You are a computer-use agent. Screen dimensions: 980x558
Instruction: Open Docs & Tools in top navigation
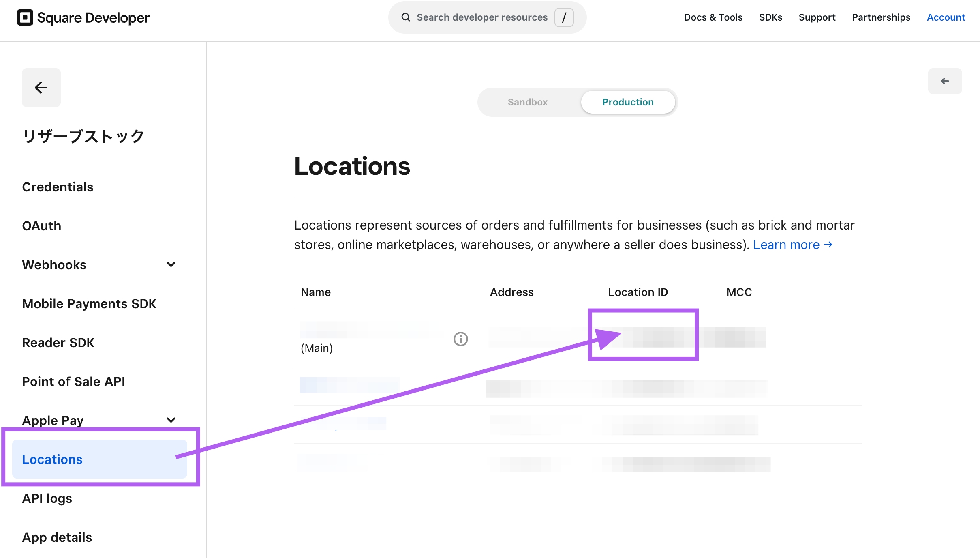pyautogui.click(x=713, y=17)
